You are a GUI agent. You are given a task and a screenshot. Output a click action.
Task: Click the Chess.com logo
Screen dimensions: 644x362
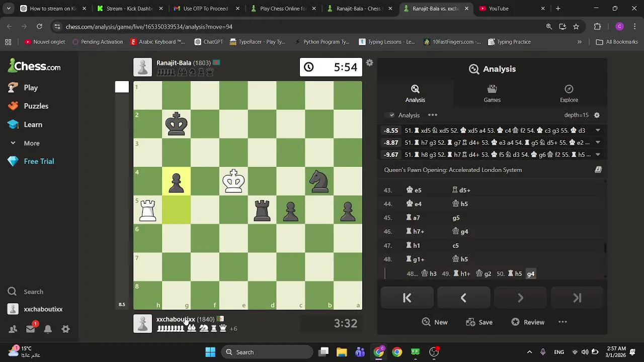(x=34, y=66)
